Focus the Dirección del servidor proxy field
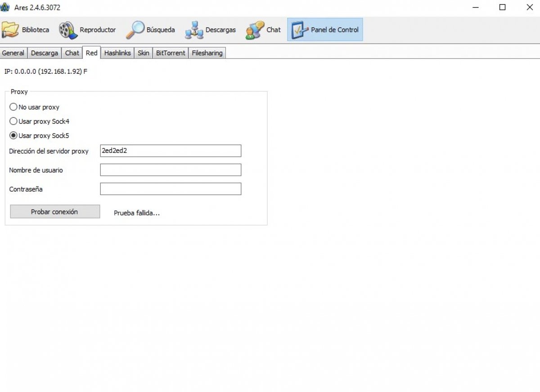The width and height of the screenshot is (540, 392). [x=171, y=151]
